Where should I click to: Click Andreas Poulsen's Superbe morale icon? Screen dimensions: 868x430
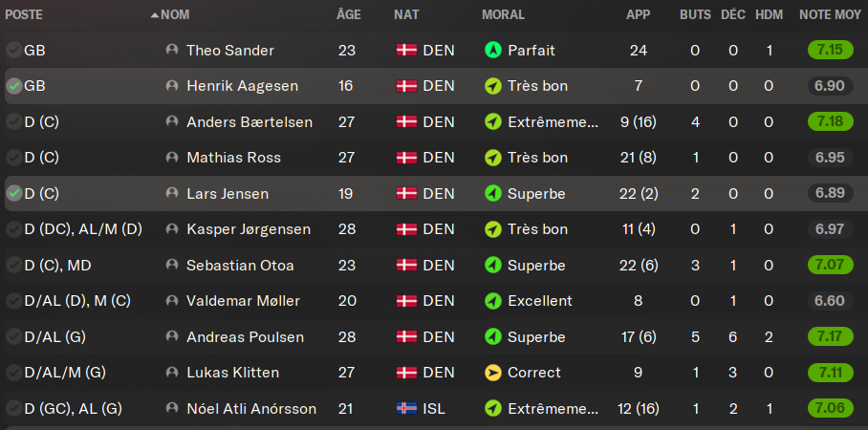click(x=493, y=337)
